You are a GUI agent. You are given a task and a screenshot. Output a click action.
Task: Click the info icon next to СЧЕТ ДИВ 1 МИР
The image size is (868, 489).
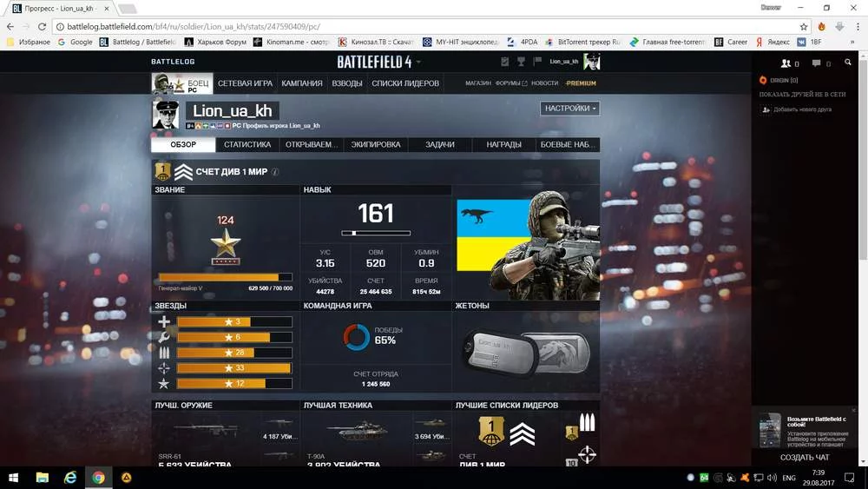275,172
